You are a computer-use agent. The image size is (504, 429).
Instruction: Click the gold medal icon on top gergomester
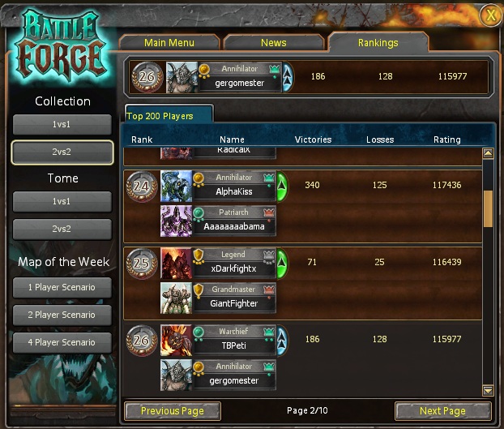pyautogui.click(x=204, y=69)
